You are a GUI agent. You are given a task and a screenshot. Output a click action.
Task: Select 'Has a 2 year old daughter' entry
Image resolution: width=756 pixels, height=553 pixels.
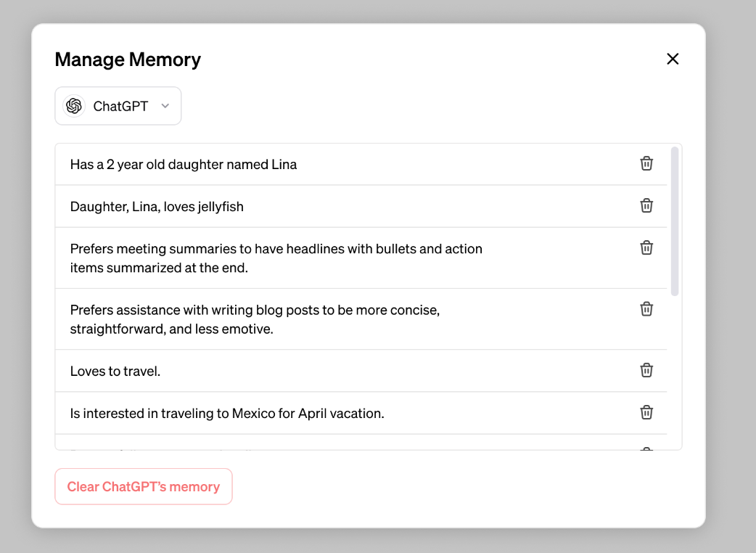[184, 164]
